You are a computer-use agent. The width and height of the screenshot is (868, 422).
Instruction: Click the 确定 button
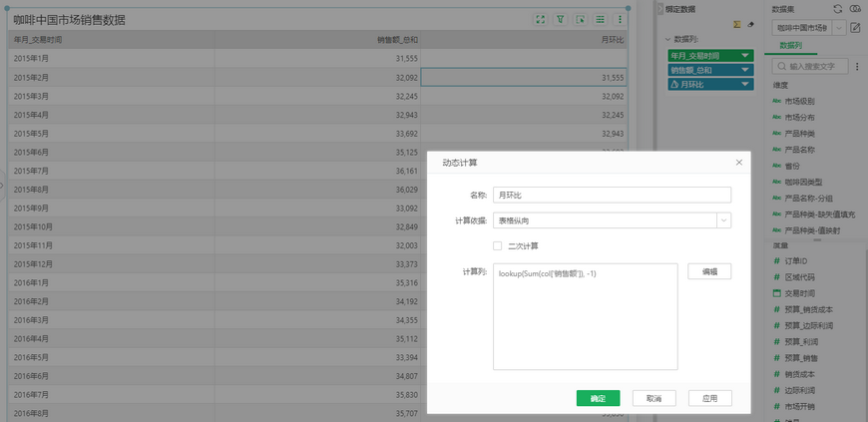point(598,398)
